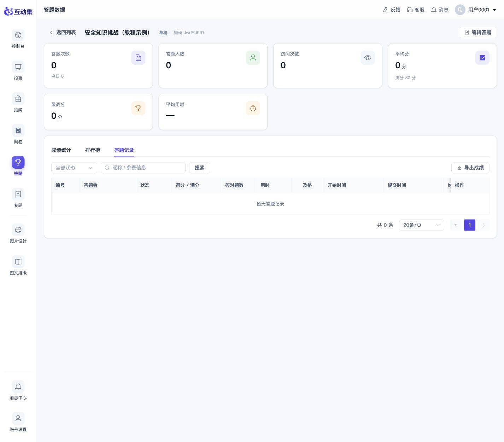Export results with 导出成绩
Viewport: 504px width, 442px height.
tap(470, 168)
